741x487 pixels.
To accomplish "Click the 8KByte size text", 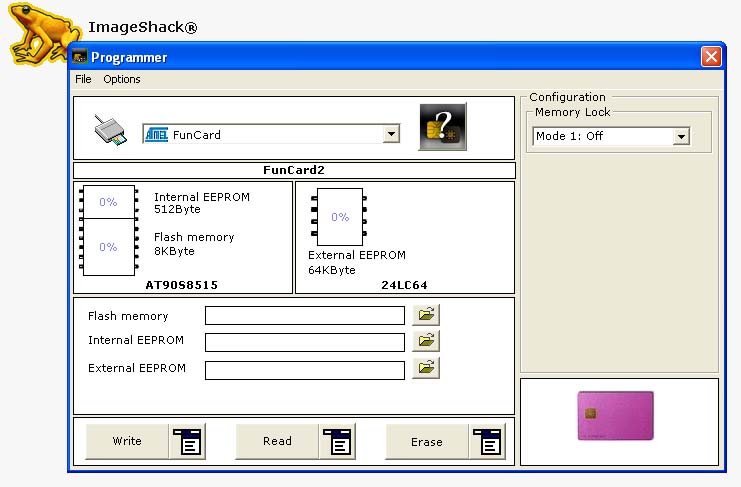I will [174, 251].
